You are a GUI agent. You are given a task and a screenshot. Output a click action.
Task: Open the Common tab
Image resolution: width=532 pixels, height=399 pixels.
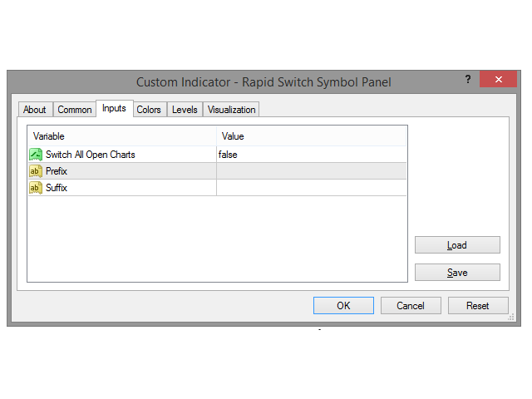pos(75,110)
